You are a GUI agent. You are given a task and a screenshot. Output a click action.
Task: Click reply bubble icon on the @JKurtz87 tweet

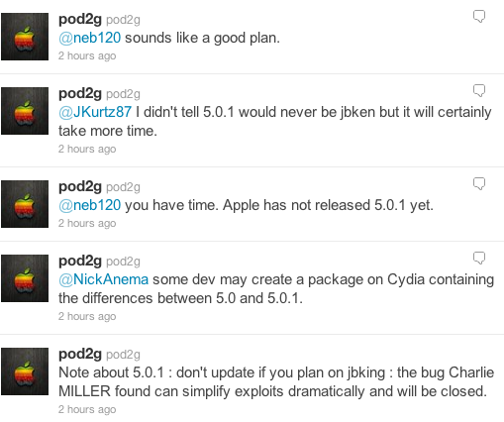pyautogui.click(x=479, y=90)
